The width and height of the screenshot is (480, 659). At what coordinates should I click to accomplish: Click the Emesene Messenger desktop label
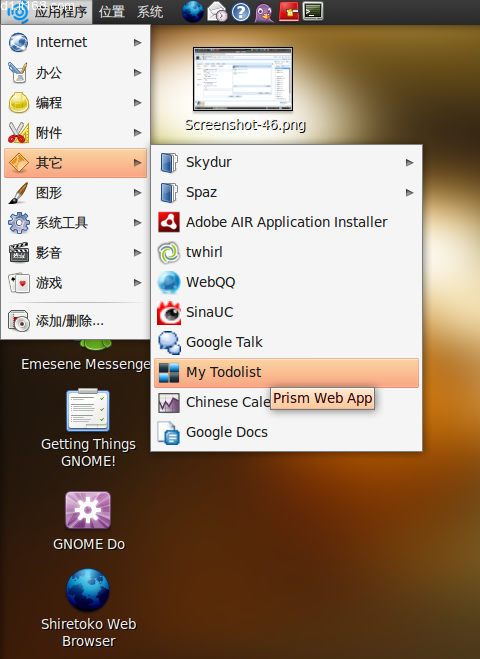click(x=85, y=364)
